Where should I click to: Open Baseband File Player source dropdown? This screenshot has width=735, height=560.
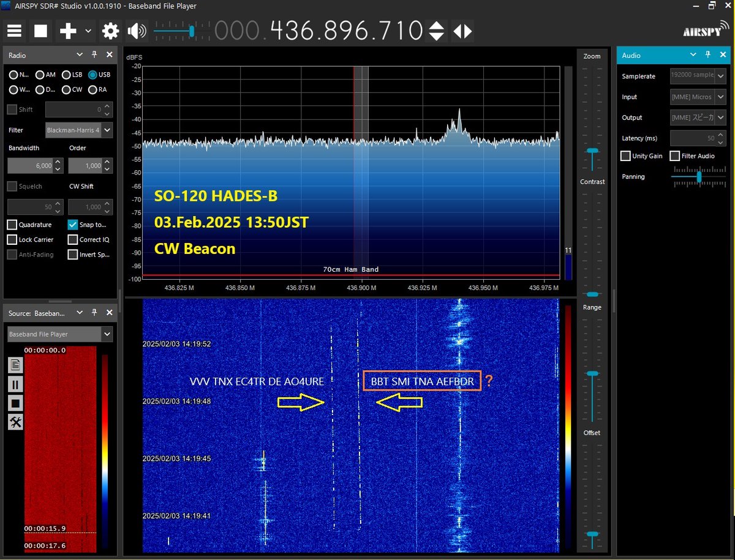60,334
